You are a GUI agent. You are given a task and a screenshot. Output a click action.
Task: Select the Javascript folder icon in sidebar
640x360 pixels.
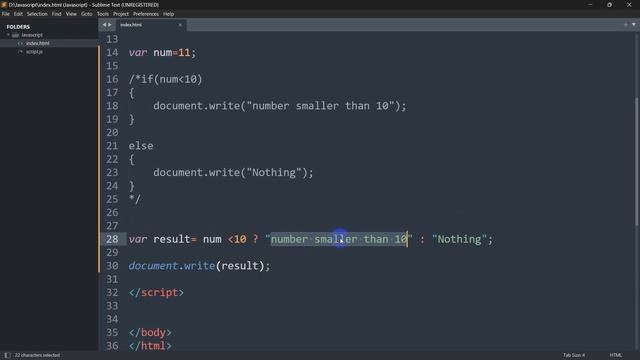click(x=16, y=35)
